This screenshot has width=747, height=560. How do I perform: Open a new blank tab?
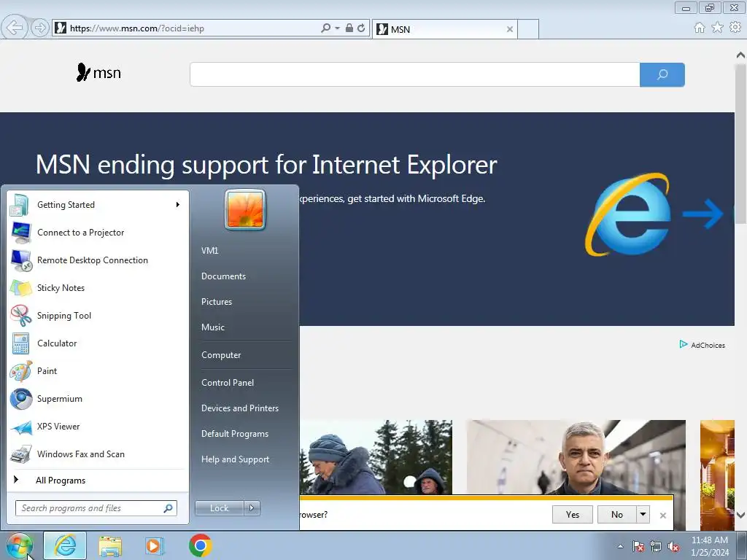tap(528, 29)
